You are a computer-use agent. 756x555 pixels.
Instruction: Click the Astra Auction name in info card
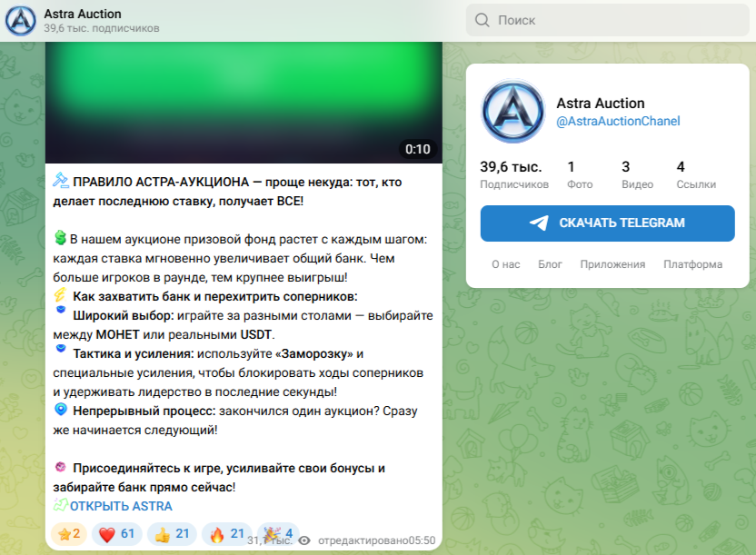point(601,104)
